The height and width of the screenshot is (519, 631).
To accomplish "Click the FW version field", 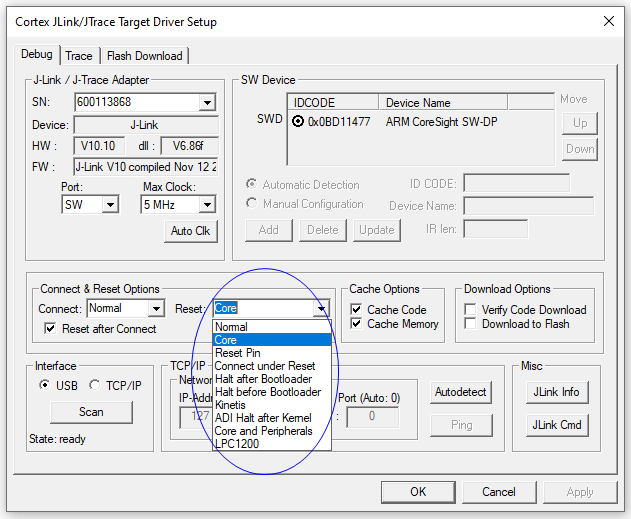I will [146, 167].
